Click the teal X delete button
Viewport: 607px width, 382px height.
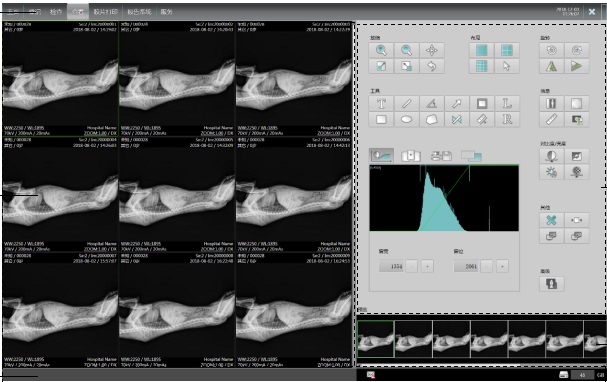pyautogui.click(x=551, y=220)
